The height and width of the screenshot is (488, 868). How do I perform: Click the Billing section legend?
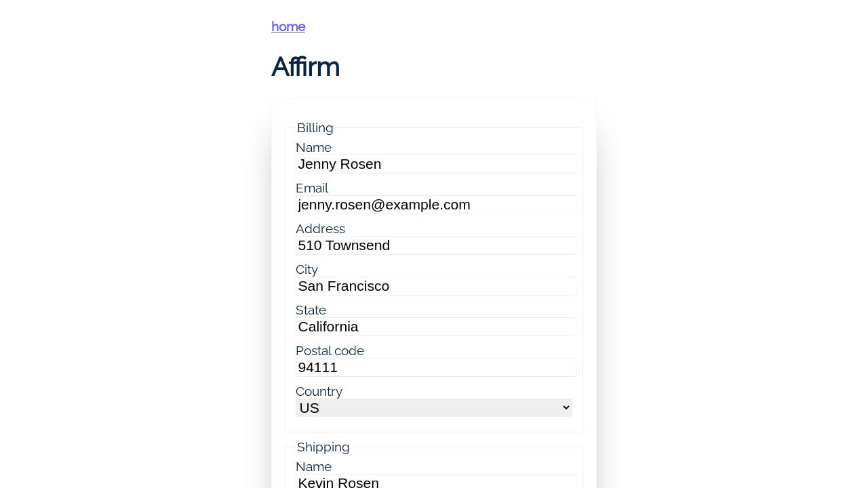pos(315,127)
